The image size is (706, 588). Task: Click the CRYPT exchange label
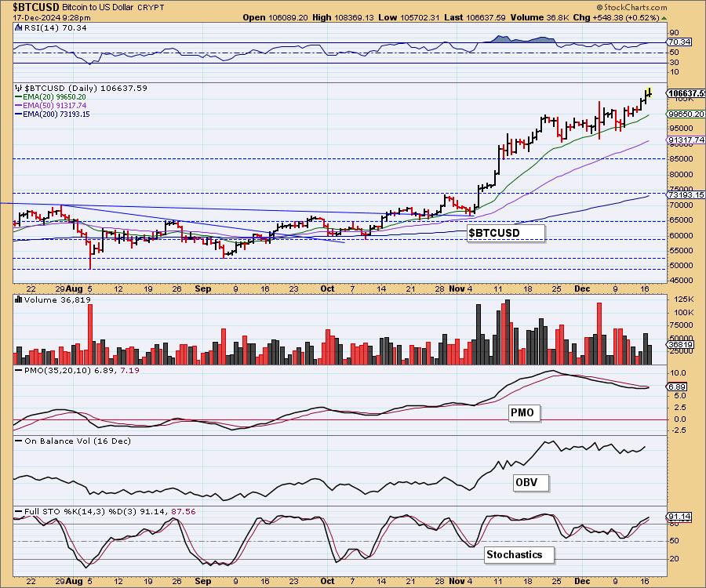pos(151,8)
